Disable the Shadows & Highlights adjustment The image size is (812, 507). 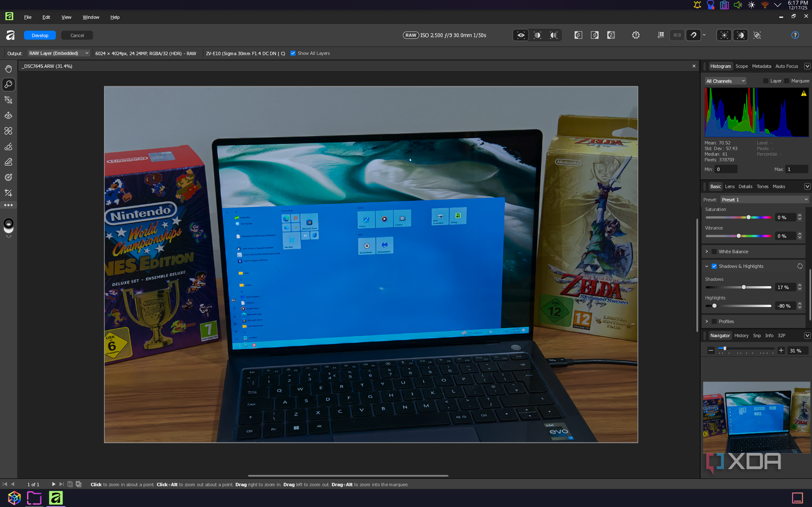714,266
